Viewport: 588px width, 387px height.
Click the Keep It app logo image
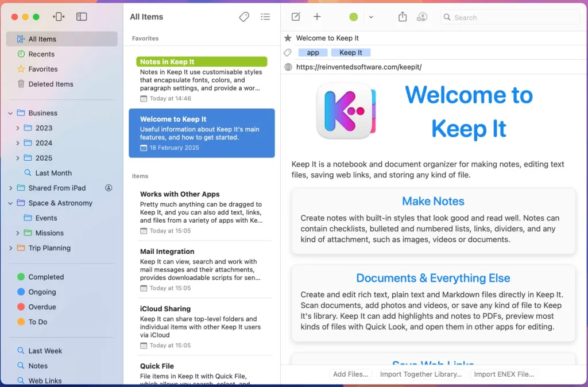(346, 111)
